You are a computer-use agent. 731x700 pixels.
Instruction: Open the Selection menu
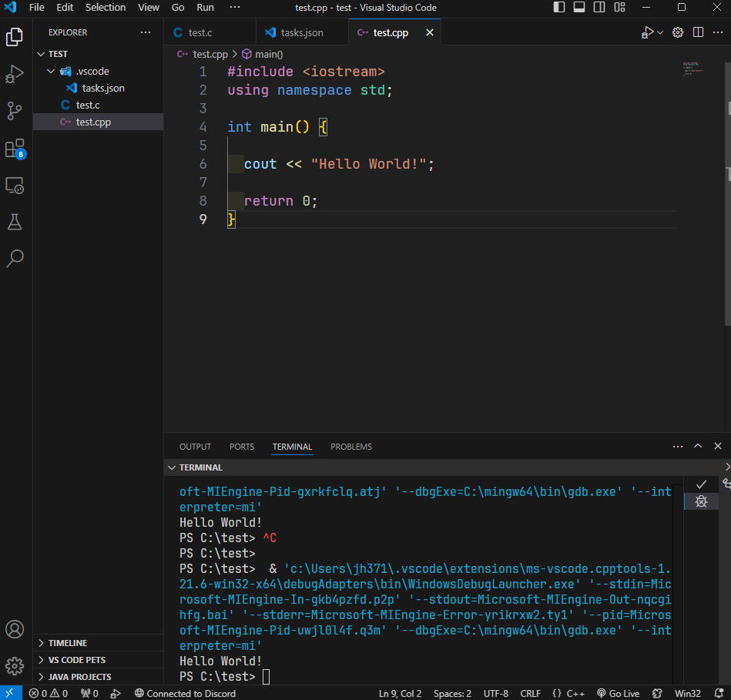[x=106, y=8]
